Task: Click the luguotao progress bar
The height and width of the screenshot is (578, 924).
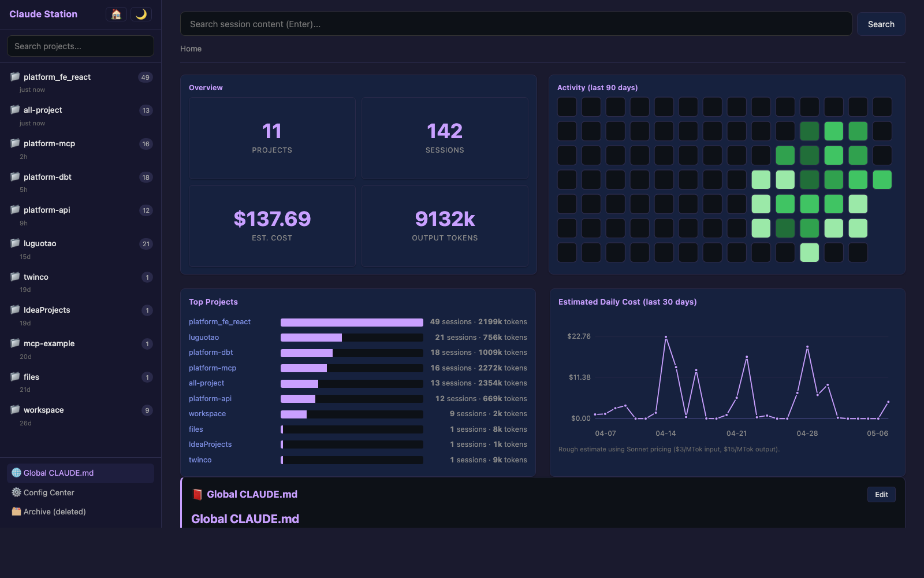Action: coord(352,338)
